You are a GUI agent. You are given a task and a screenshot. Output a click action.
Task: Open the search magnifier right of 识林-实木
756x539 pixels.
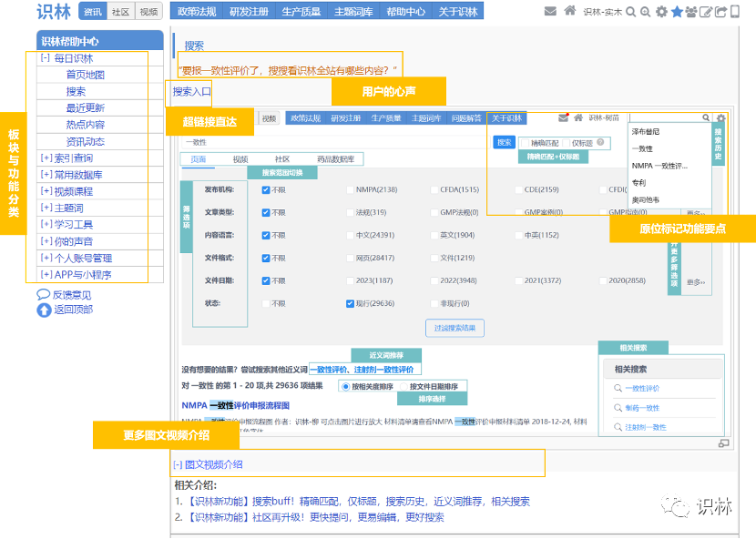[x=630, y=12]
